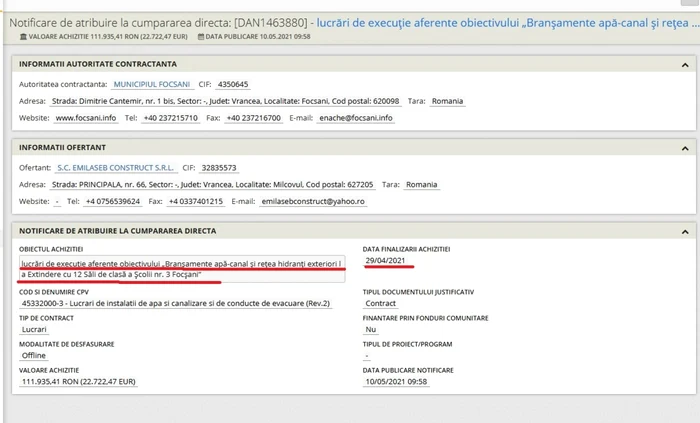Select the 111.935,41 RON value under Valoare Achizitie

79,382
